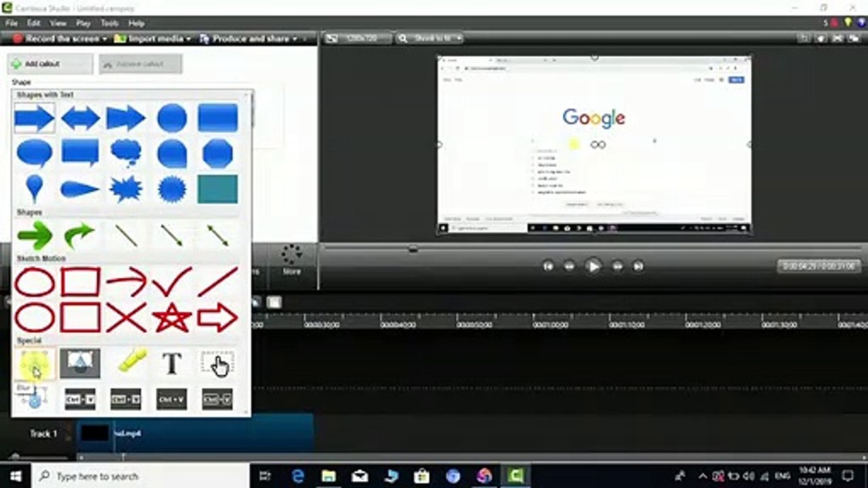Choose the red sketch diagonal line
Viewport: 868px width, 488px height.
click(218, 282)
